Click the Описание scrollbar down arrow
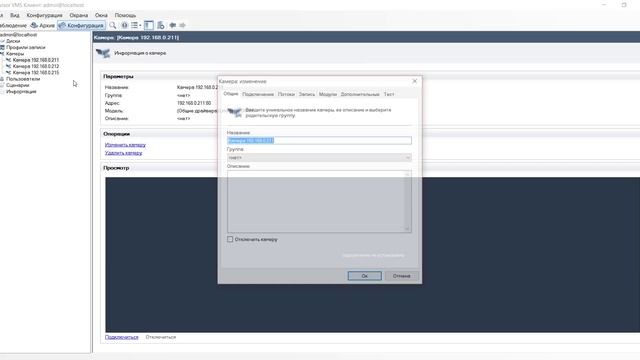 [x=407, y=229]
